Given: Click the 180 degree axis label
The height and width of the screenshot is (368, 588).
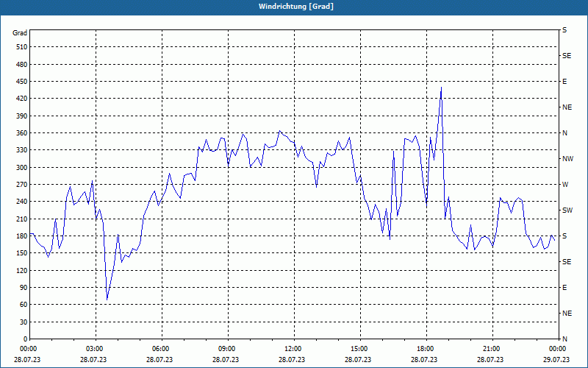Looking at the screenshot, I should [22, 236].
